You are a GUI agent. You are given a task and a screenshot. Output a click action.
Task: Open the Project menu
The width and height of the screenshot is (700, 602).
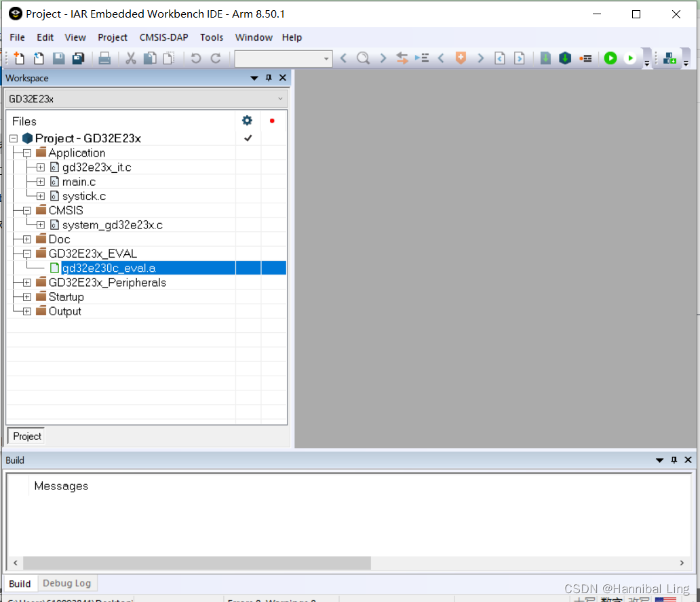pos(113,37)
